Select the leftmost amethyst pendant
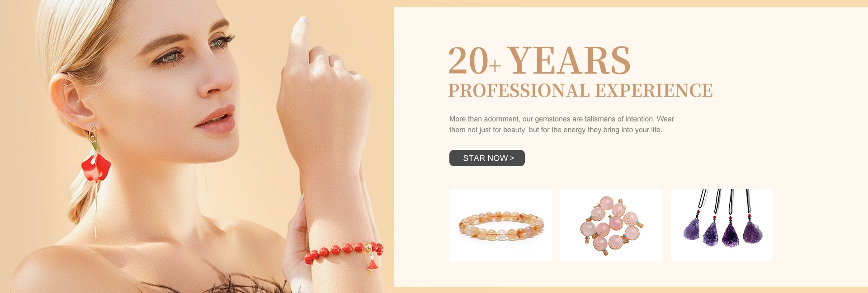Image resolution: width=868 pixels, height=293 pixels. click(692, 228)
